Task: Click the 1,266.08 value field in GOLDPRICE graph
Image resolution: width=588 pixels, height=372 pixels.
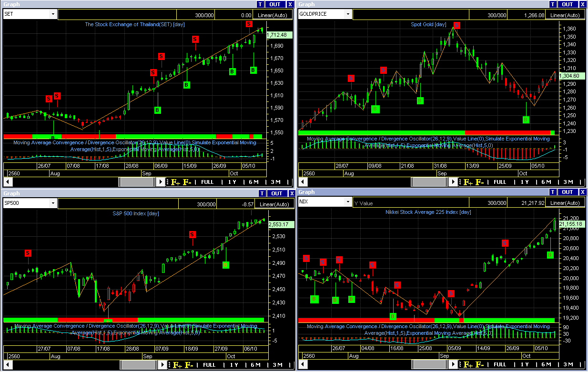Action: 527,15
